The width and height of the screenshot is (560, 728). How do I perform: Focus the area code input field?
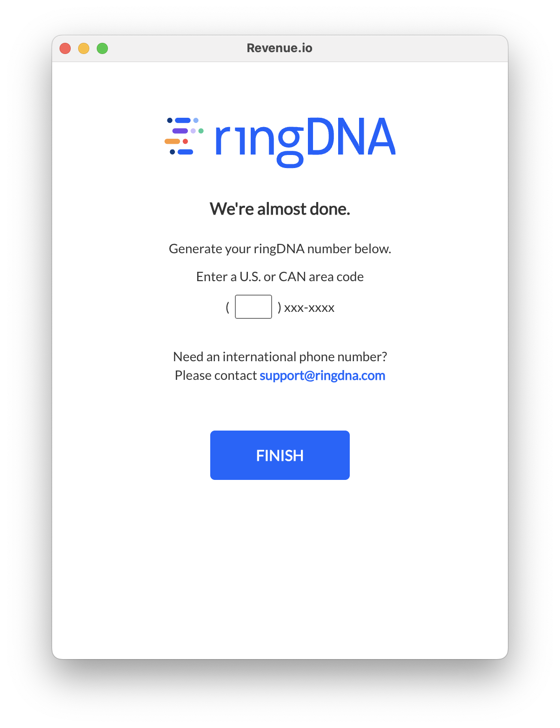pyautogui.click(x=253, y=307)
